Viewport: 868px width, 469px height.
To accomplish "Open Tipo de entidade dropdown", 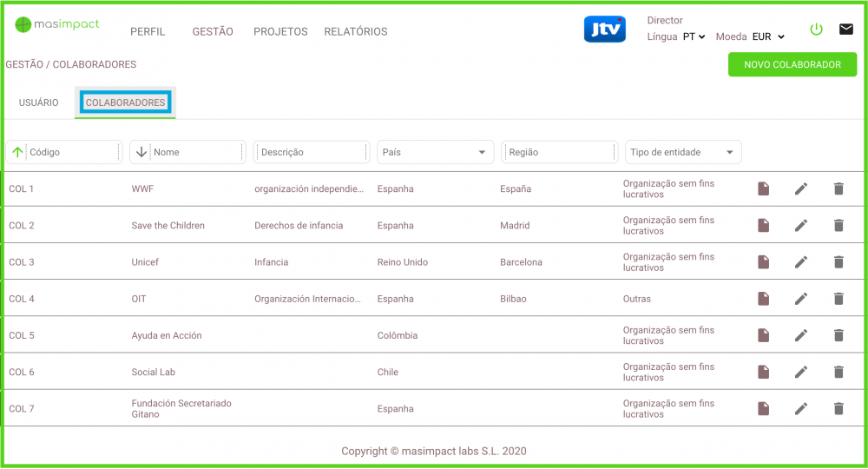I will coord(730,153).
